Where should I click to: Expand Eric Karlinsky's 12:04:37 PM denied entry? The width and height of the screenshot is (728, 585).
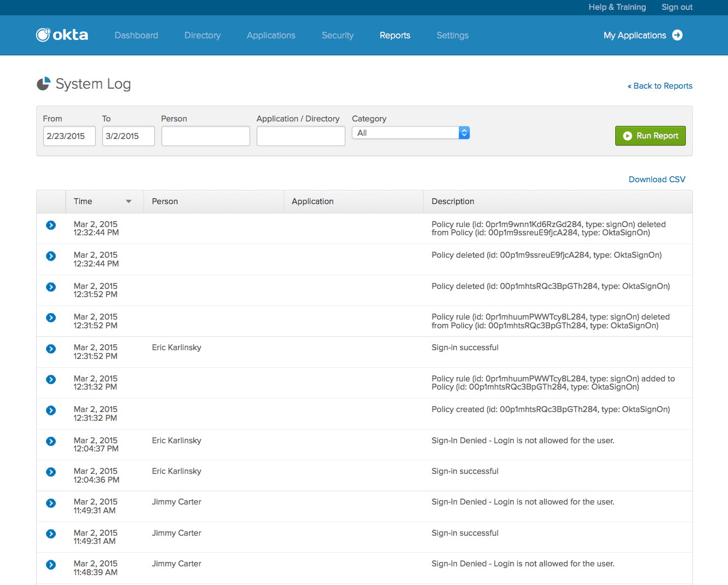(51, 442)
